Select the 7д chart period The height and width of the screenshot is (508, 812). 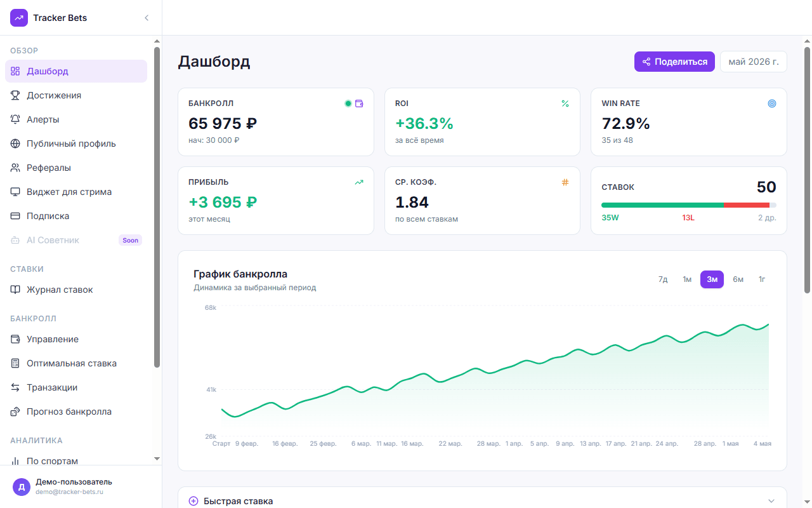point(663,279)
